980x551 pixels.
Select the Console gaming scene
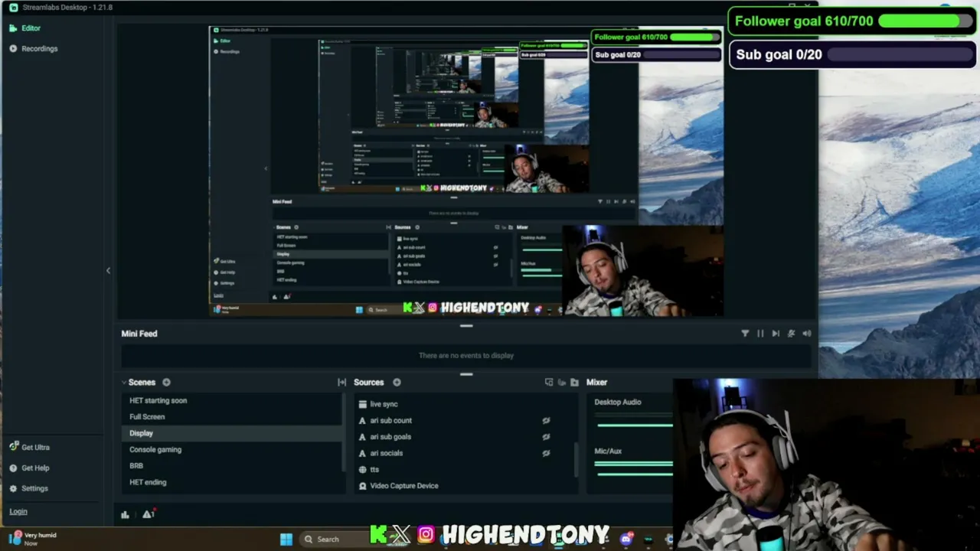[x=231, y=450]
